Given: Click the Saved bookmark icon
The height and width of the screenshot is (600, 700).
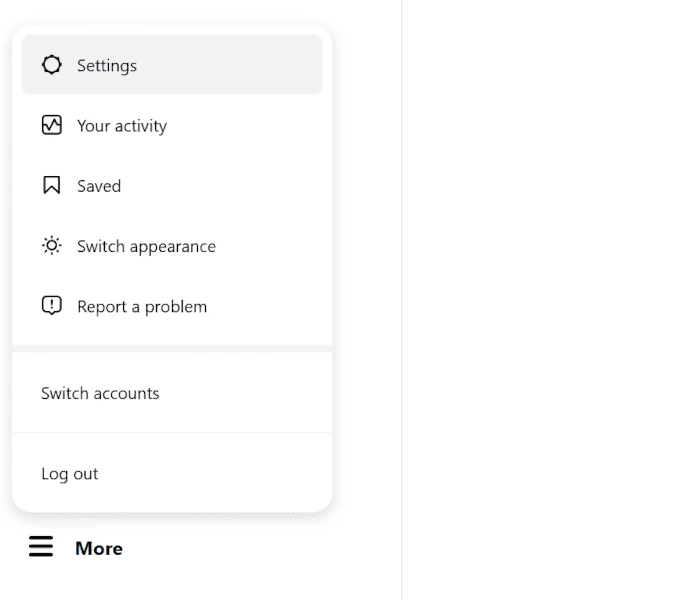Looking at the screenshot, I should 52,185.
